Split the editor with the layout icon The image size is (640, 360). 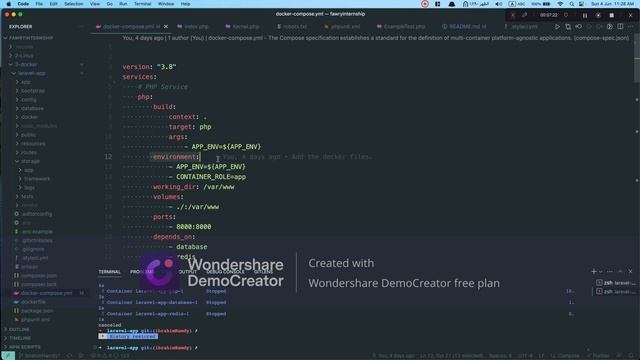click(x=620, y=27)
